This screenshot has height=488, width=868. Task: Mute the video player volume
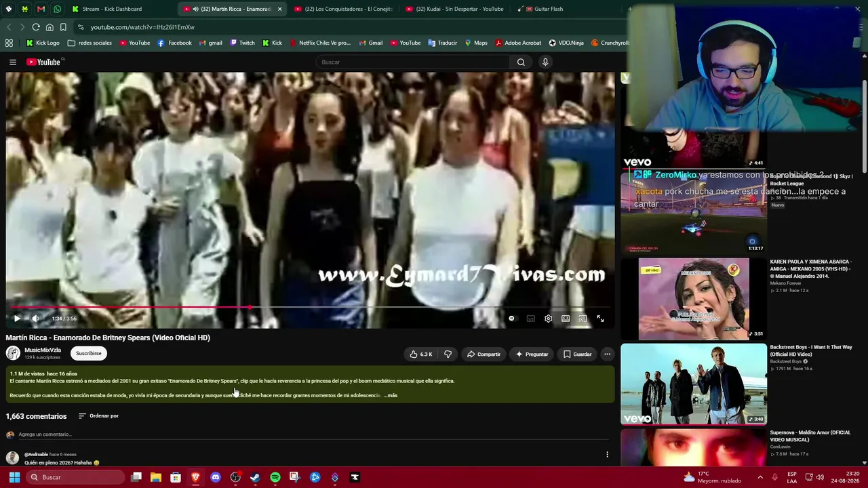[35, 319]
